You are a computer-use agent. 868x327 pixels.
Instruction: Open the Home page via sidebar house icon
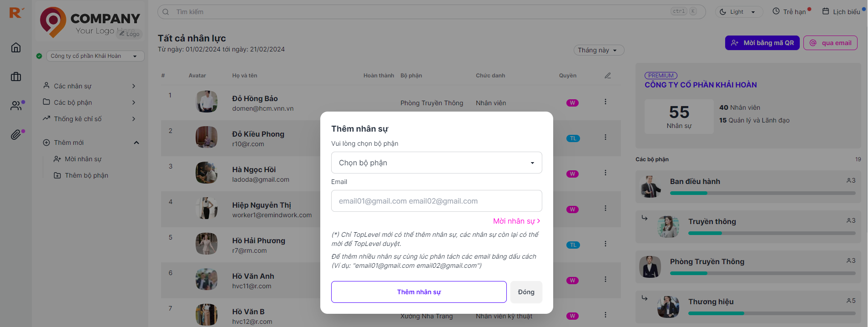pyautogui.click(x=16, y=47)
